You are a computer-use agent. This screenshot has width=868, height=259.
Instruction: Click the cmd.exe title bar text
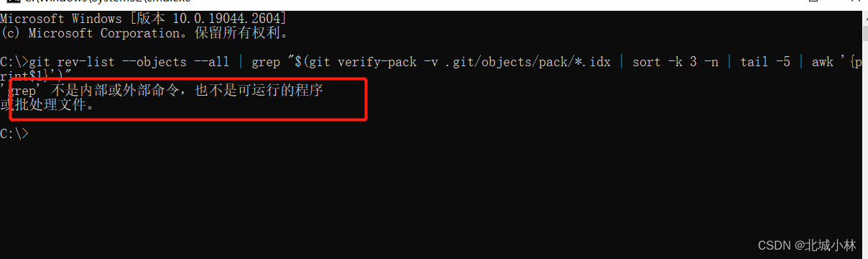108,1
